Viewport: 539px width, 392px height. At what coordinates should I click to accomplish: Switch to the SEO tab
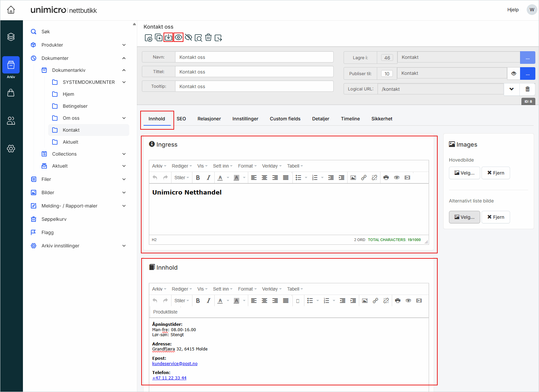click(x=181, y=119)
